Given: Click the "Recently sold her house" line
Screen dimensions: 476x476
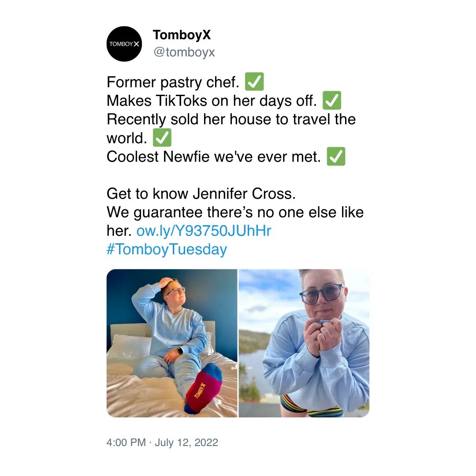Looking at the screenshot, I should [x=231, y=119].
